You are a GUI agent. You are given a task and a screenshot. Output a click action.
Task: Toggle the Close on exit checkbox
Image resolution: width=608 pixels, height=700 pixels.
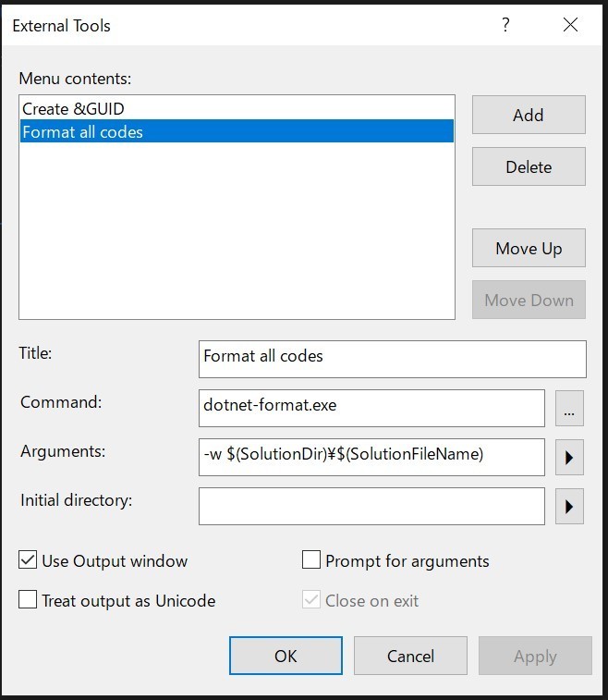pos(310,599)
